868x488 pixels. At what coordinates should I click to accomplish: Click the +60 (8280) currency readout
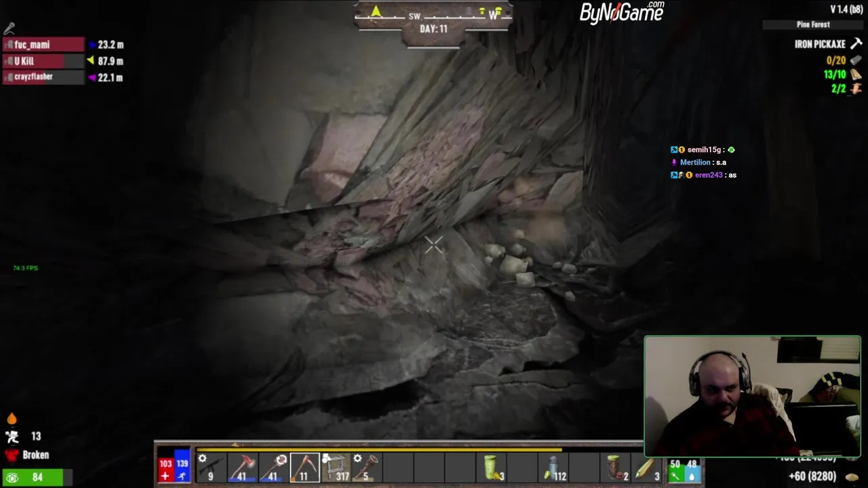(812, 476)
